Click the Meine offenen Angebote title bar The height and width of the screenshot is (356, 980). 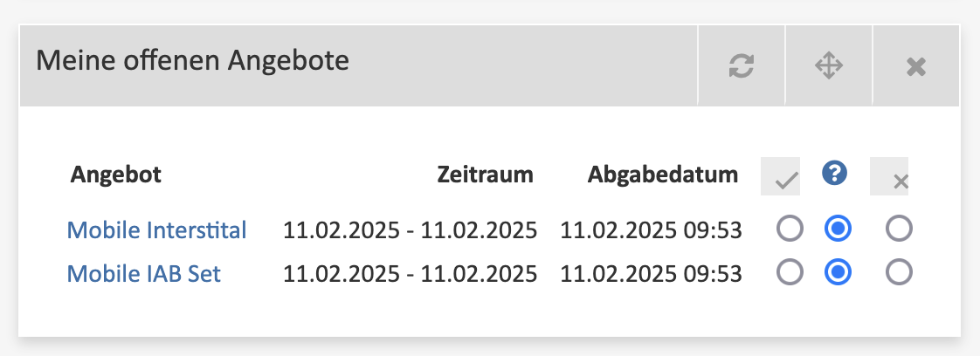[359, 65]
